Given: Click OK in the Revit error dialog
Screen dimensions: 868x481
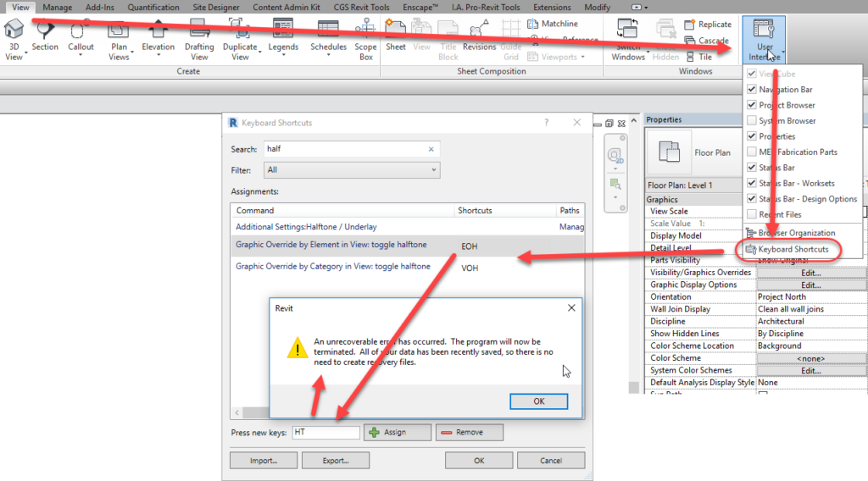Looking at the screenshot, I should pyautogui.click(x=538, y=401).
